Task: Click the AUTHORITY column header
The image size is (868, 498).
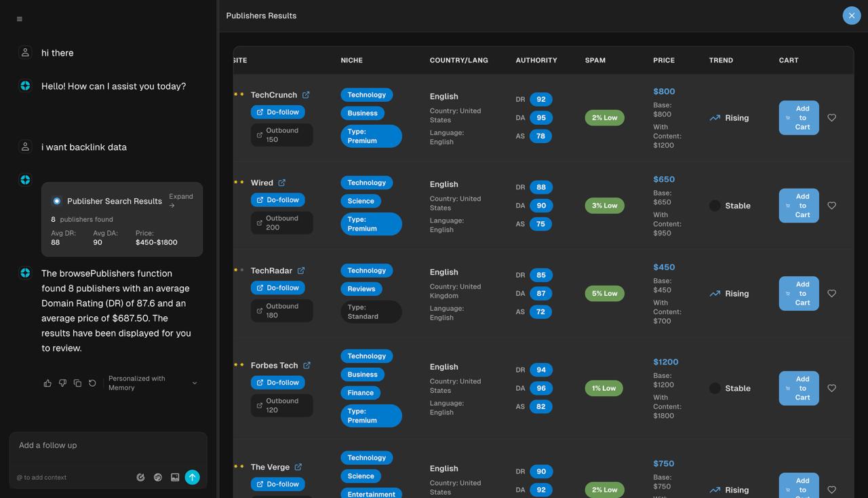Action: click(536, 60)
